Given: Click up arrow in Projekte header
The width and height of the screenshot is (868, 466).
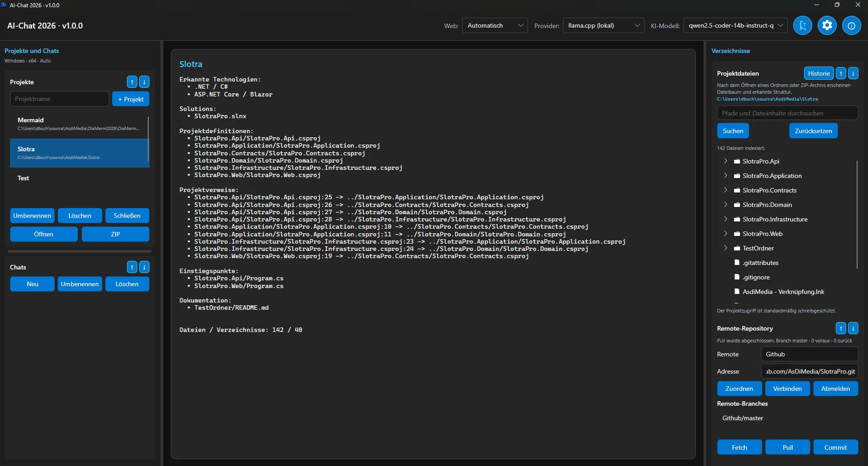Looking at the screenshot, I should pos(132,82).
